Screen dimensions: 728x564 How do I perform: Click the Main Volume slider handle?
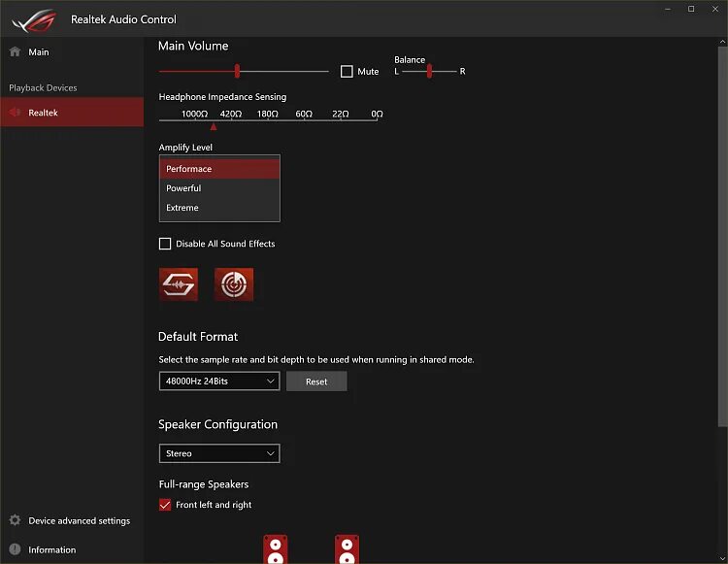click(x=237, y=71)
